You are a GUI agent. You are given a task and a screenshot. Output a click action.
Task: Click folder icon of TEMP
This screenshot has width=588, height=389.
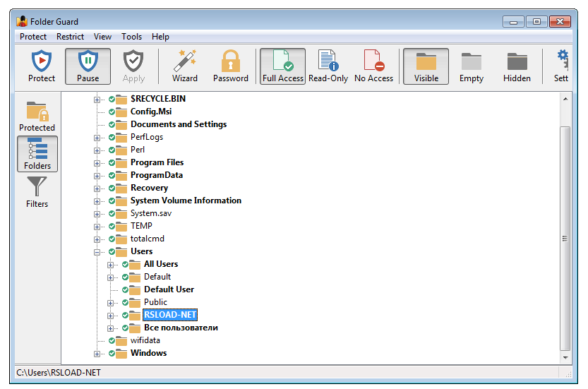click(121, 226)
